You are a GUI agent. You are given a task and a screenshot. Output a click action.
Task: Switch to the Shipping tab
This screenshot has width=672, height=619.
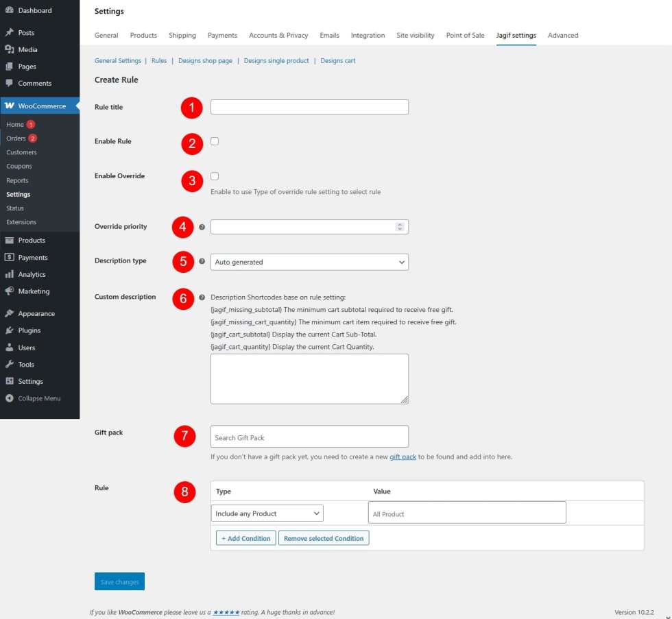click(x=182, y=35)
